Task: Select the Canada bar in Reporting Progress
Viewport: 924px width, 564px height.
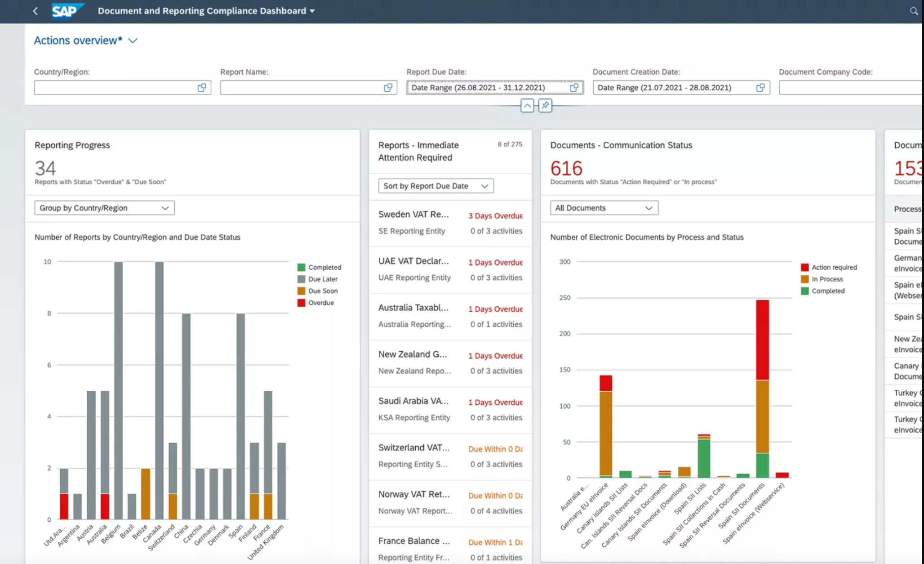Action: pos(159,390)
